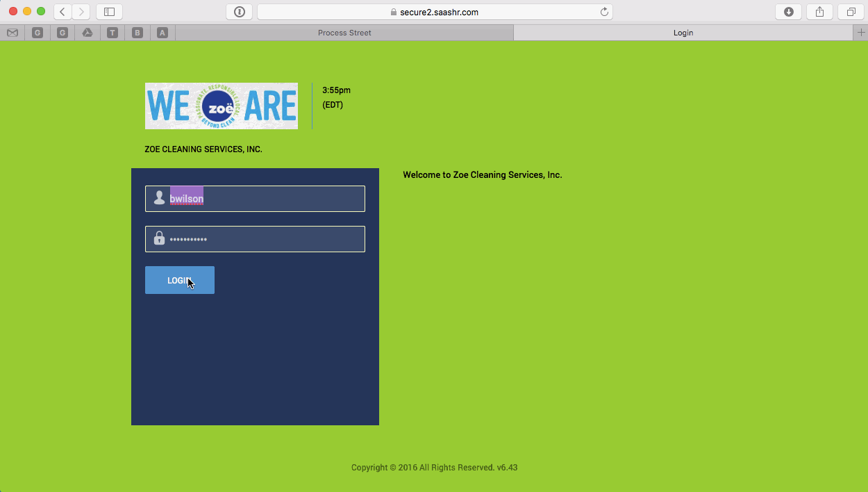The width and height of the screenshot is (868, 492).
Task: Click the (EDT) timezone label
Action: tap(333, 105)
